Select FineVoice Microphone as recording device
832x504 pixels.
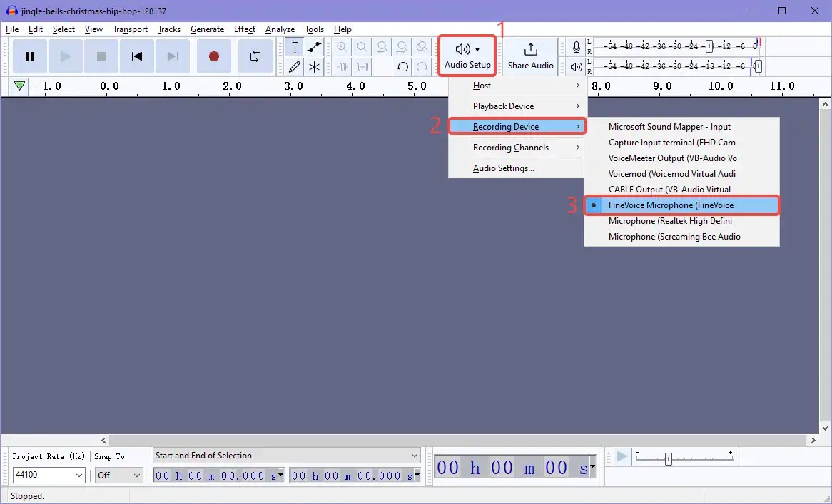pos(669,205)
